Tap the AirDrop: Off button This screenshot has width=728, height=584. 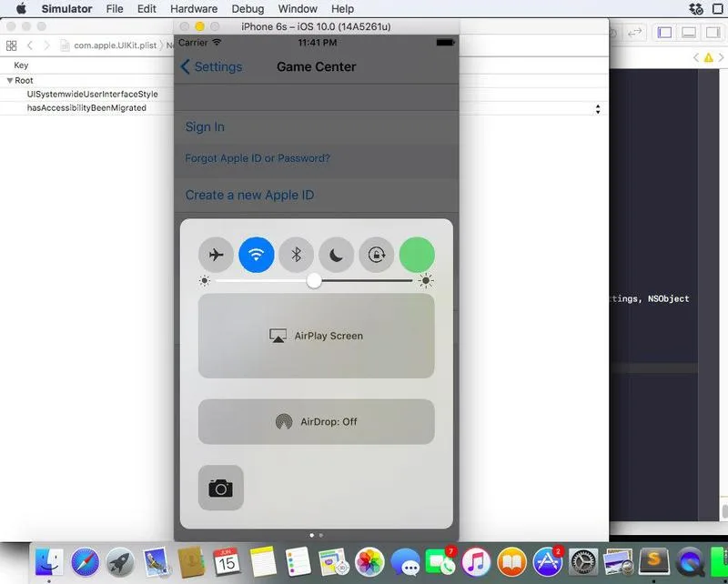coord(316,421)
